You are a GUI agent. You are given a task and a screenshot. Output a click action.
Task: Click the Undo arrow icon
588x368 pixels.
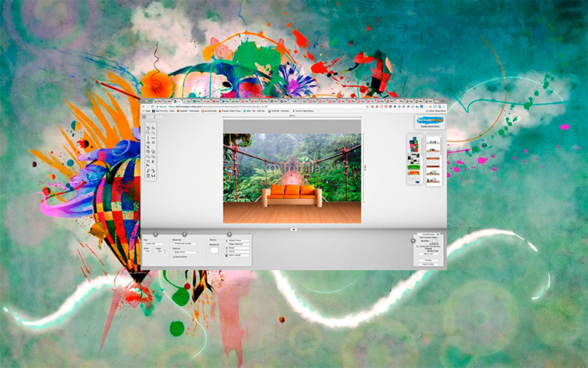point(148,171)
